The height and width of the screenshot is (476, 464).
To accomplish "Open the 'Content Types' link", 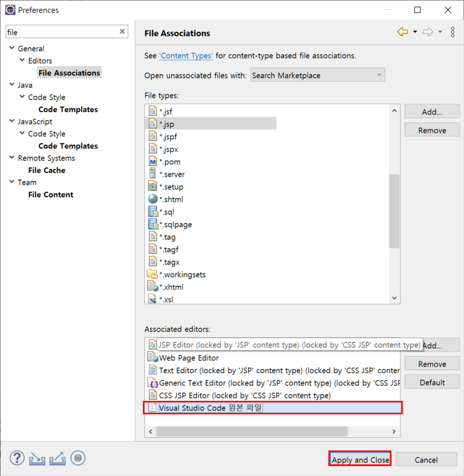I will tap(186, 56).
